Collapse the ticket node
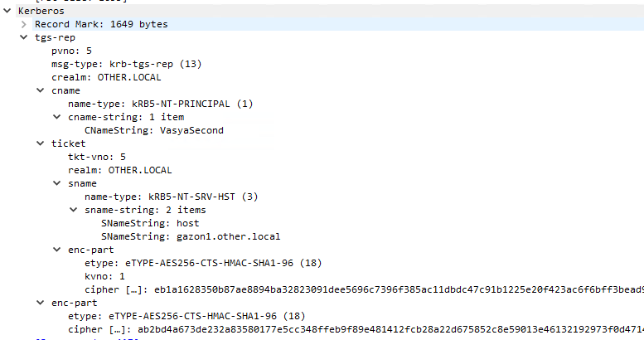This screenshot has height=340, width=644. pos(41,143)
